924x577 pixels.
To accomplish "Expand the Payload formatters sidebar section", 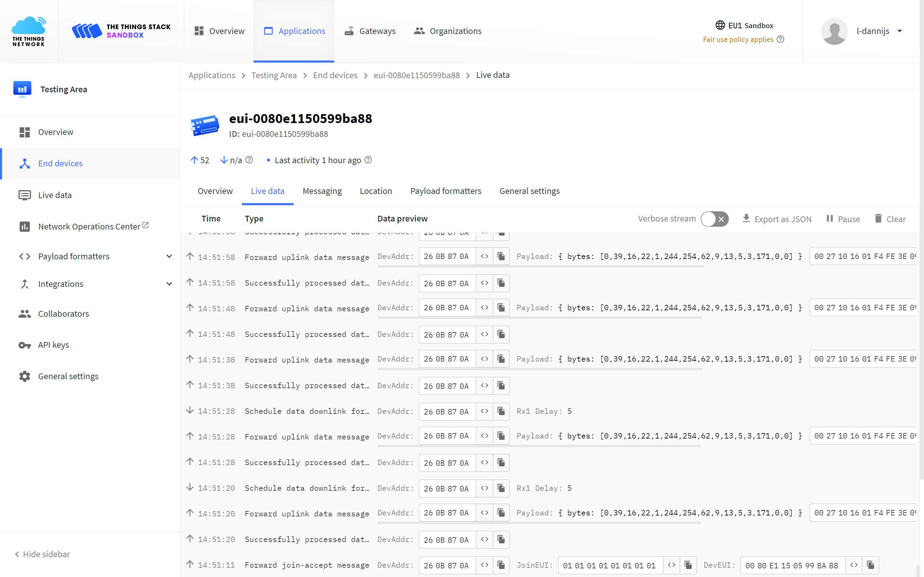I will pos(170,256).
